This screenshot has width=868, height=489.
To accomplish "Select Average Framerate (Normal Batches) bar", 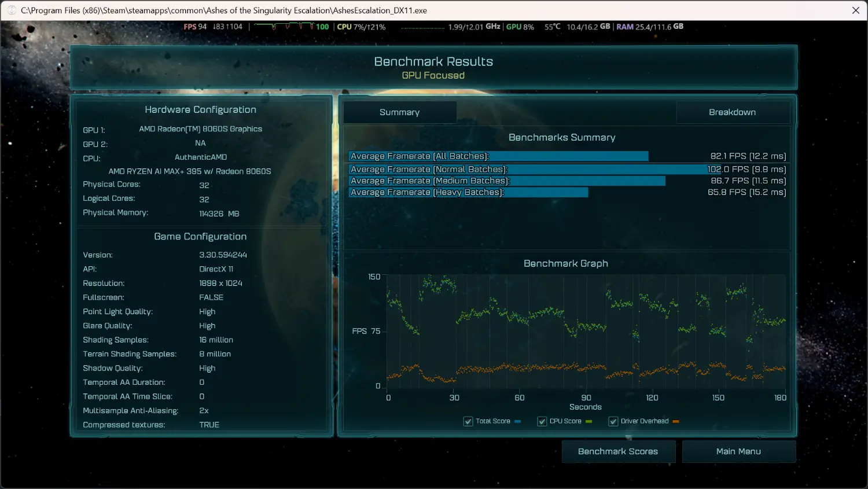I will point(535,170).
